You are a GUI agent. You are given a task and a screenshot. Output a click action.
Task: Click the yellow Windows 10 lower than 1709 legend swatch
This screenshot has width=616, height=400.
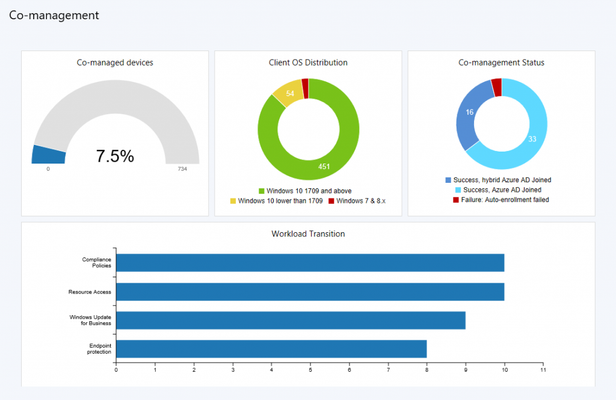233,201
